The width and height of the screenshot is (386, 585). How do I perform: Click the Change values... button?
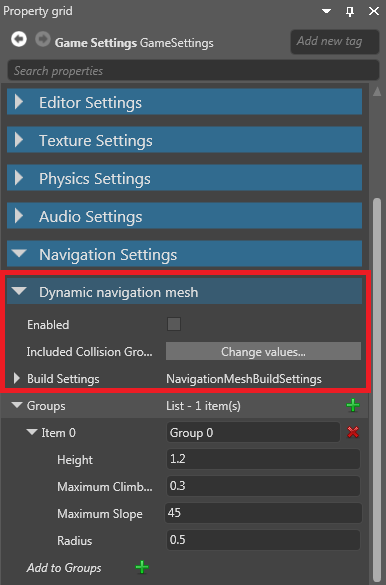tap(263, 351)
